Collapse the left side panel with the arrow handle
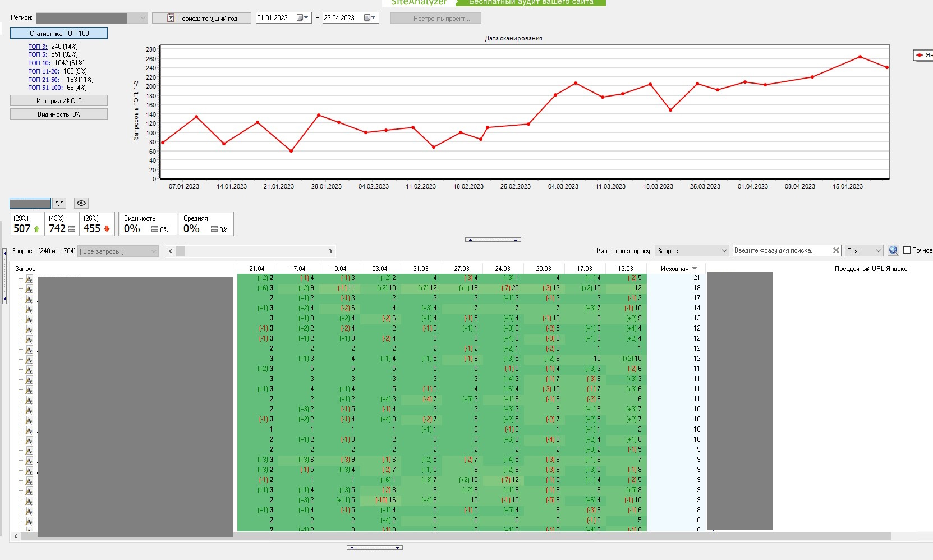933x560 pixels. [x=4, y=276]
